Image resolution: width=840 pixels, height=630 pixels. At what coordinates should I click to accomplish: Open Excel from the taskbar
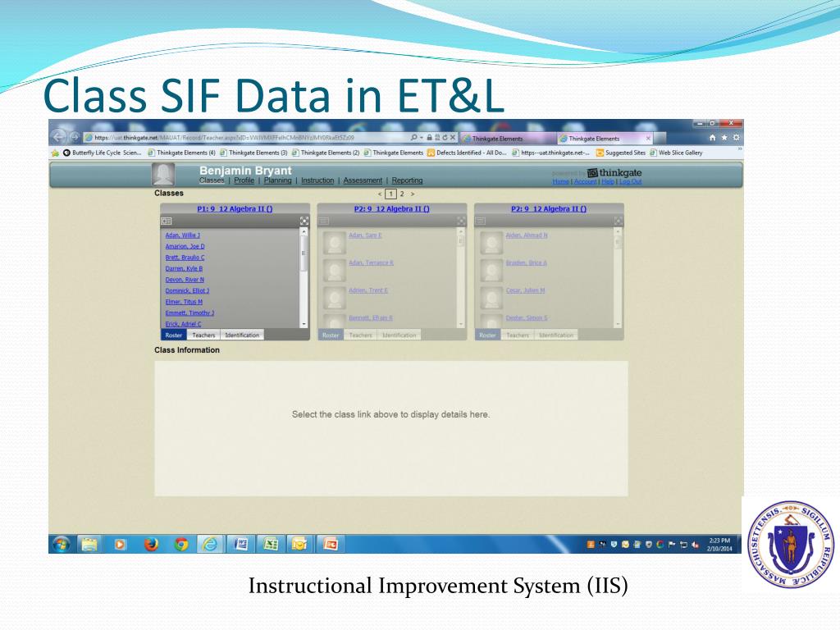pyautogui.click(x=271, y=545)
